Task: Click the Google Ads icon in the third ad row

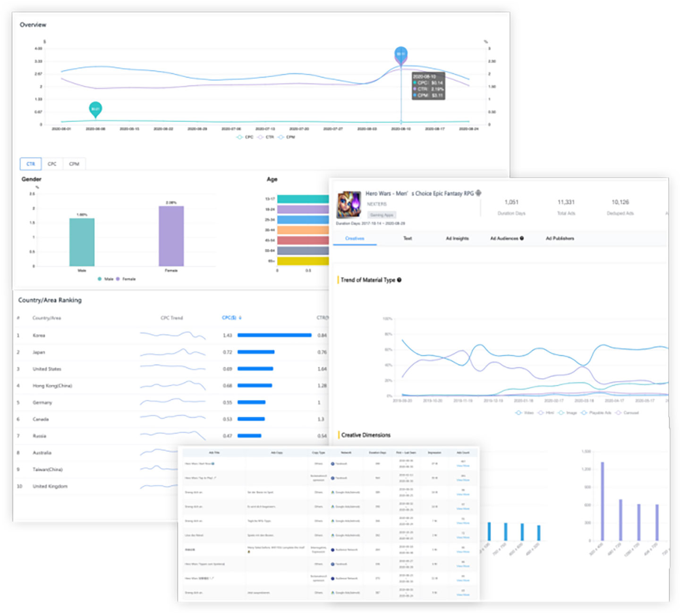Action: [x=333, y=492]
